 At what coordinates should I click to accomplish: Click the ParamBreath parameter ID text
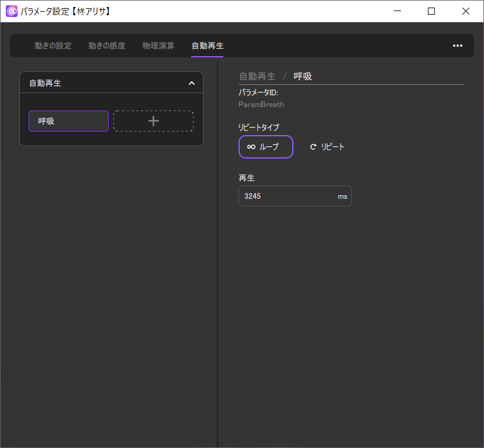click(x=261, y=104)
